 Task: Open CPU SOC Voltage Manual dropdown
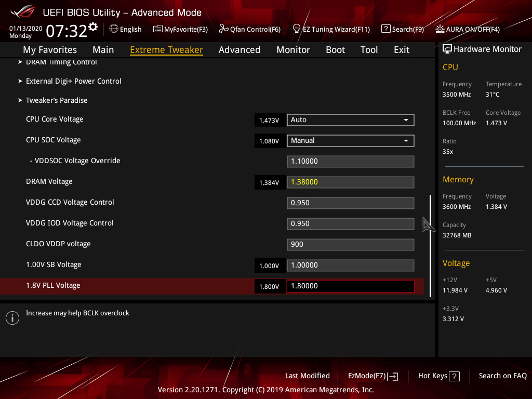[x=351, y=141]
